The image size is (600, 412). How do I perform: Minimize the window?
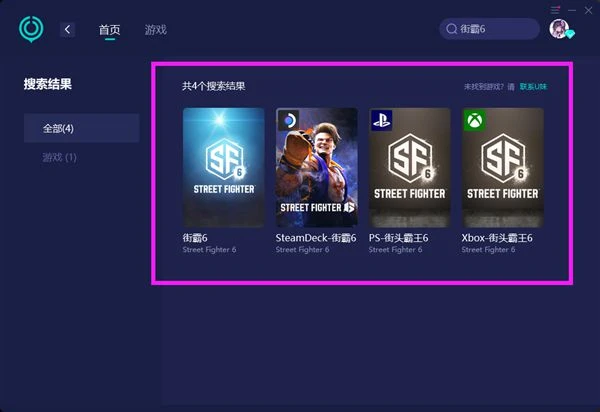(572, 10)
